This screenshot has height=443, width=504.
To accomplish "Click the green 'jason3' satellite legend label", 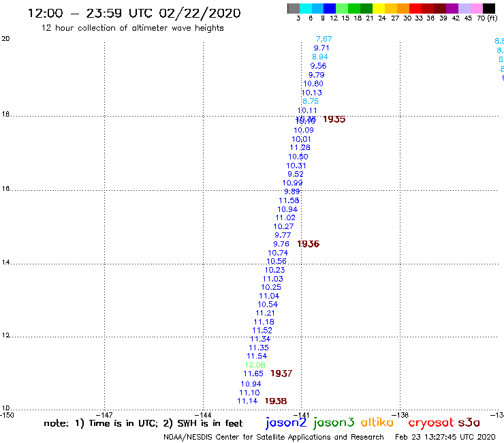I will 334,423.
